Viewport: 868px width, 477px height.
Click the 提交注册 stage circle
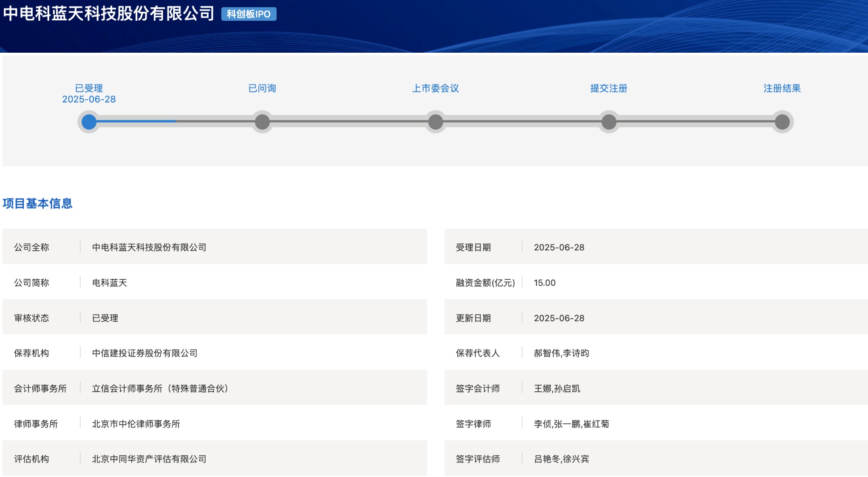pyautogui.click(x=609, y=122)
